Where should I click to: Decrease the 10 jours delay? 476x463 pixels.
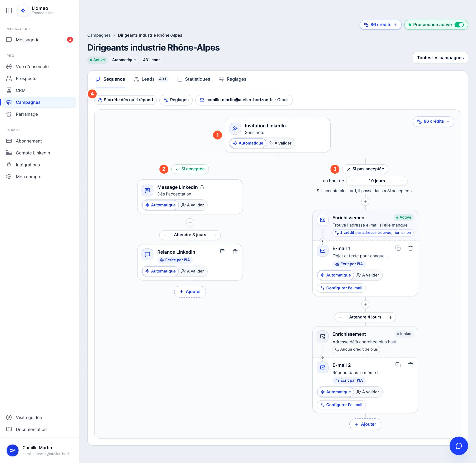click(352, 181)
